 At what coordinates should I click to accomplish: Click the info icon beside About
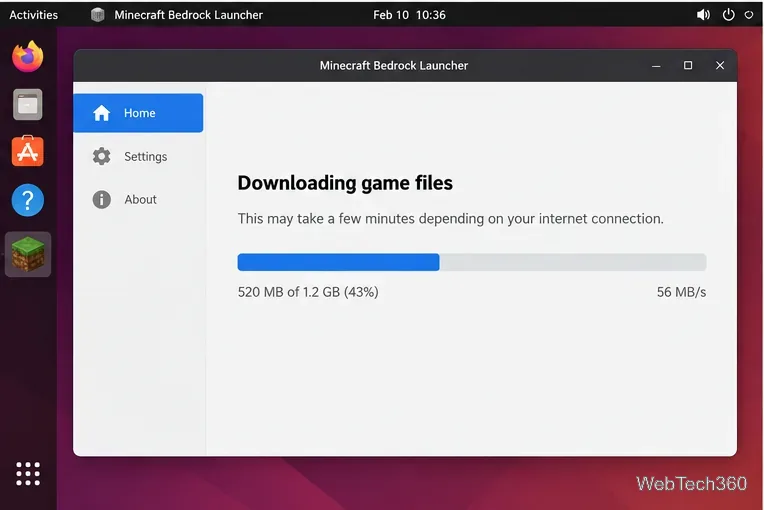[101, 199]
